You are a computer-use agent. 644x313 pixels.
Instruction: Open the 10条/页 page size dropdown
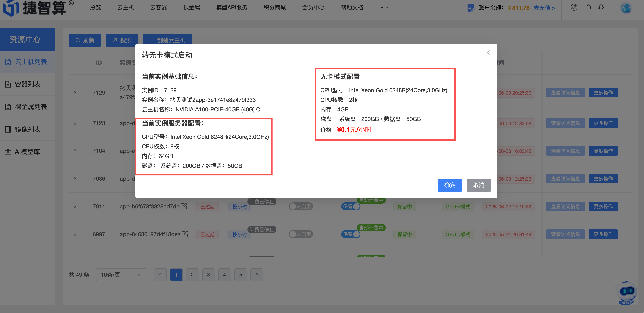pyautogui.click(x=121, y=275)
